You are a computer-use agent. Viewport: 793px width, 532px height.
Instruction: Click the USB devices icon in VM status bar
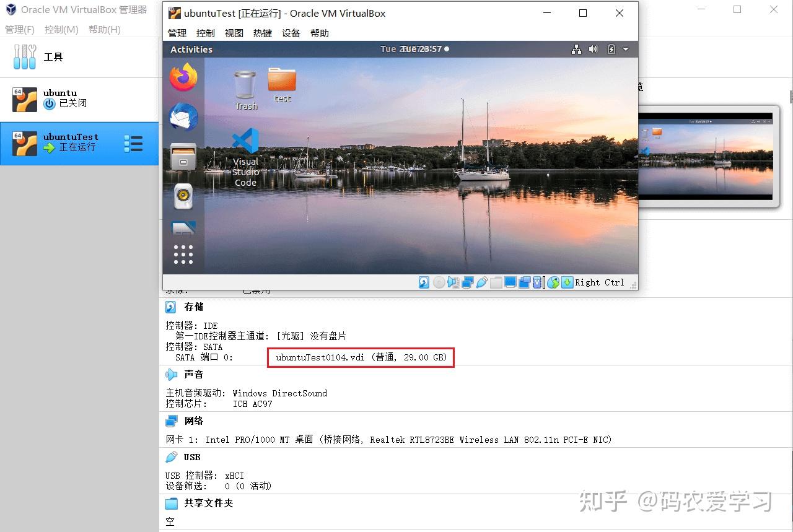click(x=483, y=282)
